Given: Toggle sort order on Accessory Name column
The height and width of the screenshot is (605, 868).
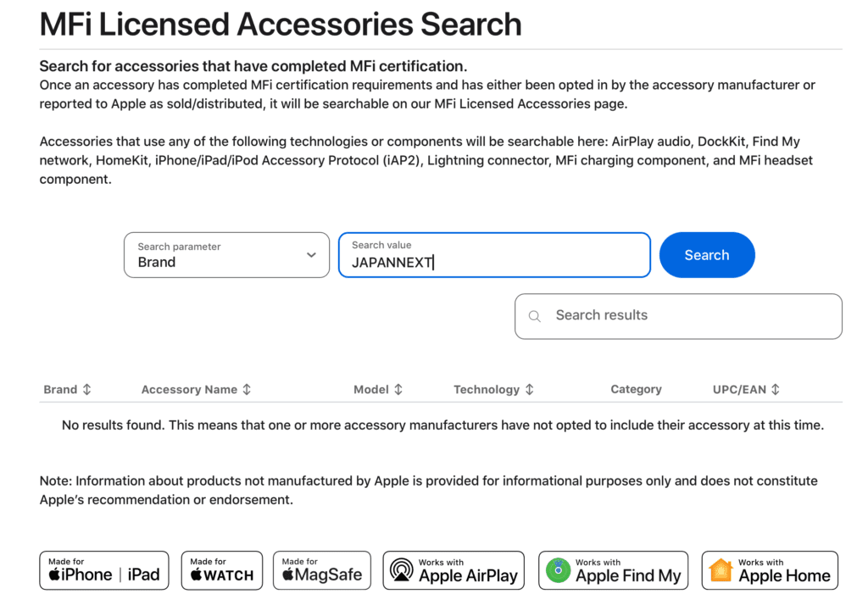Looking at the screenshot, I should [247, 390].
